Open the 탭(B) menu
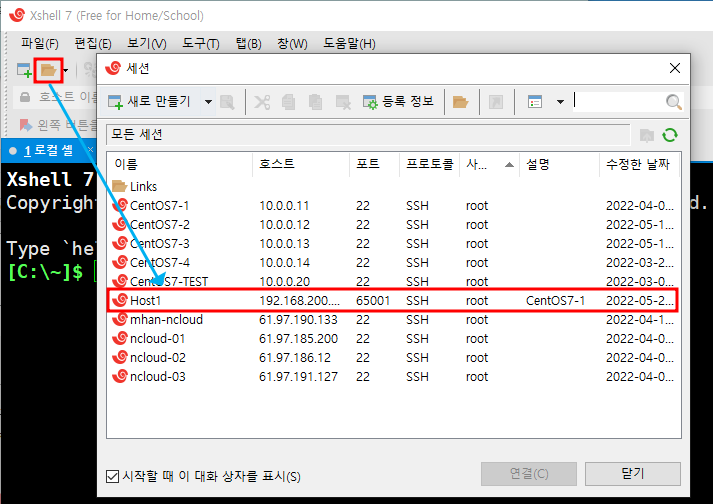This screenshot has width=713, height=504. (x=248, y=44)
